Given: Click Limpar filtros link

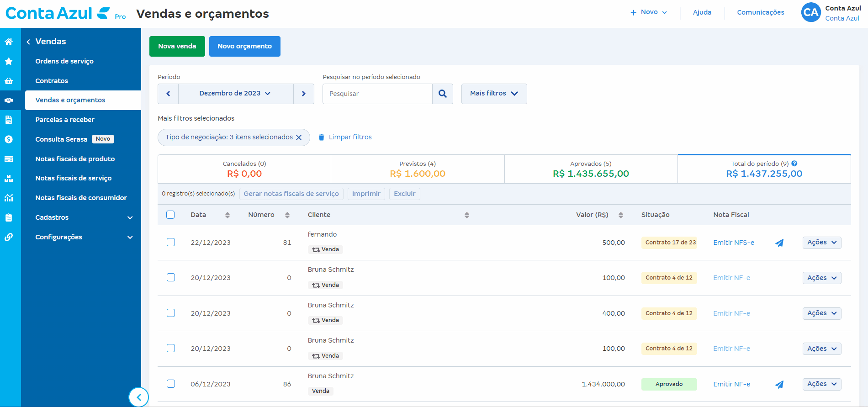Looking at the screenshot, I should (x=345, y=137).
